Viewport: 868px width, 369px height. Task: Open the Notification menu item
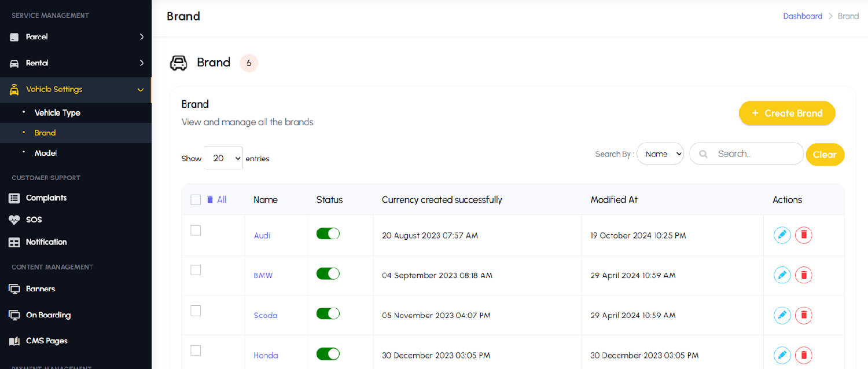point(46,242)
